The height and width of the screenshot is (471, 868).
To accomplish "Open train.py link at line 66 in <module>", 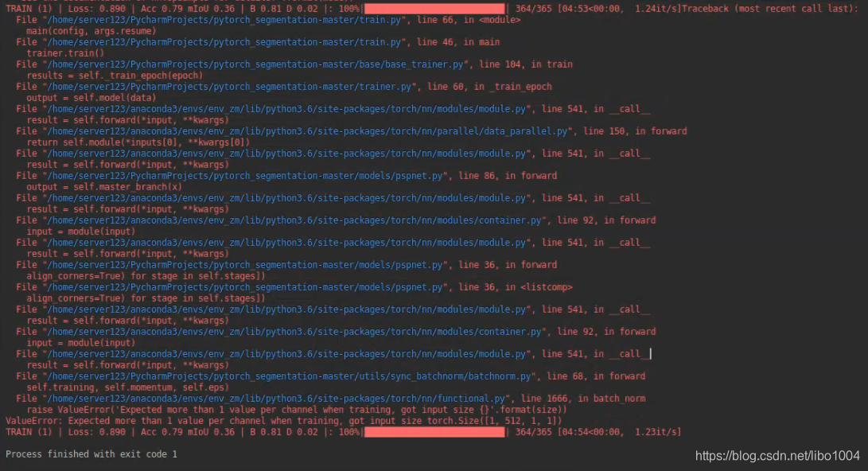I will [x=224, y=20].
